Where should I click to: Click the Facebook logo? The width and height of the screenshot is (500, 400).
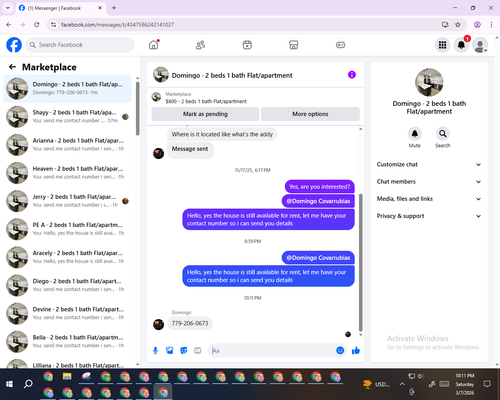(14, 45)
